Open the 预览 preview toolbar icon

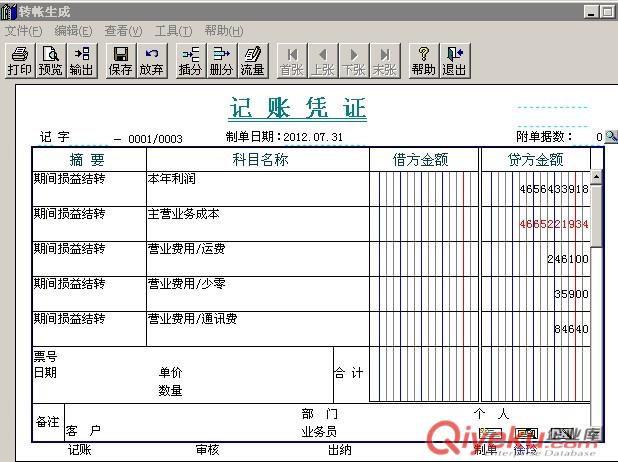point(50,61)
